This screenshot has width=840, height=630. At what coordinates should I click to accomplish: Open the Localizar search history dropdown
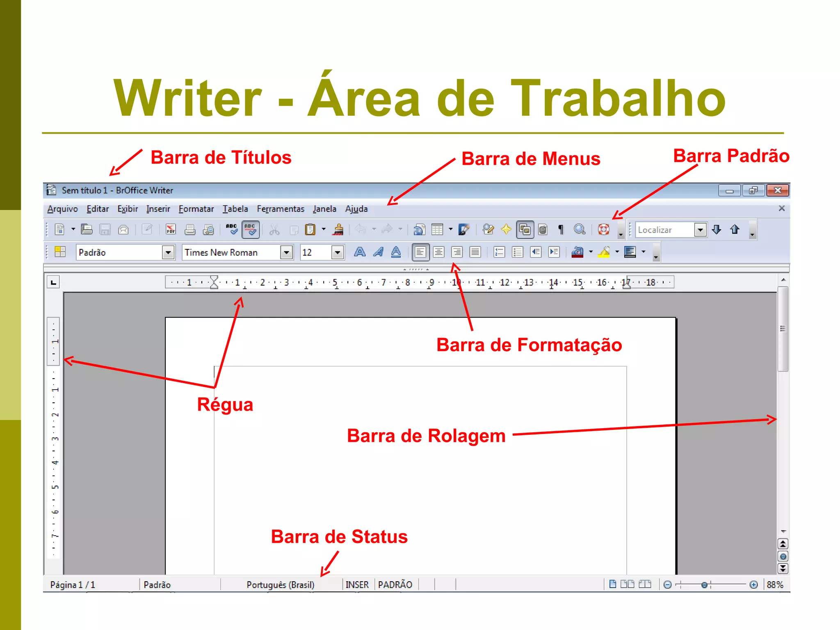click(701, 230)
